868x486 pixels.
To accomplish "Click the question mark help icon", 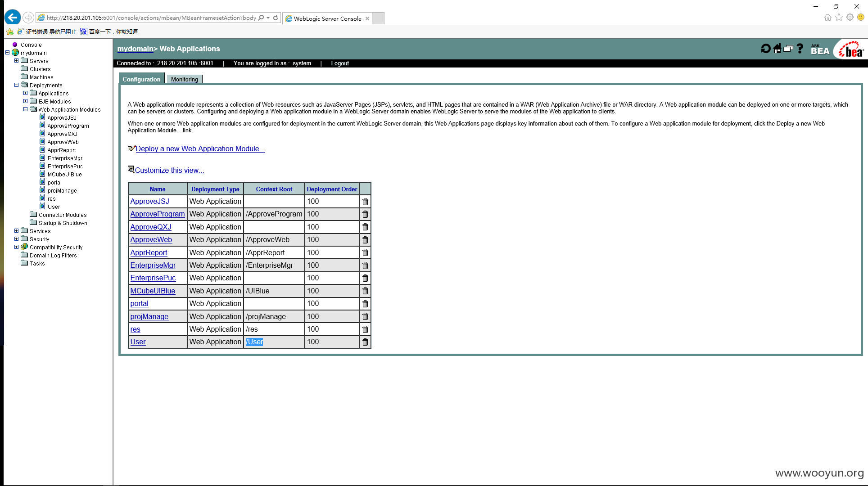I will click(800, 49).
